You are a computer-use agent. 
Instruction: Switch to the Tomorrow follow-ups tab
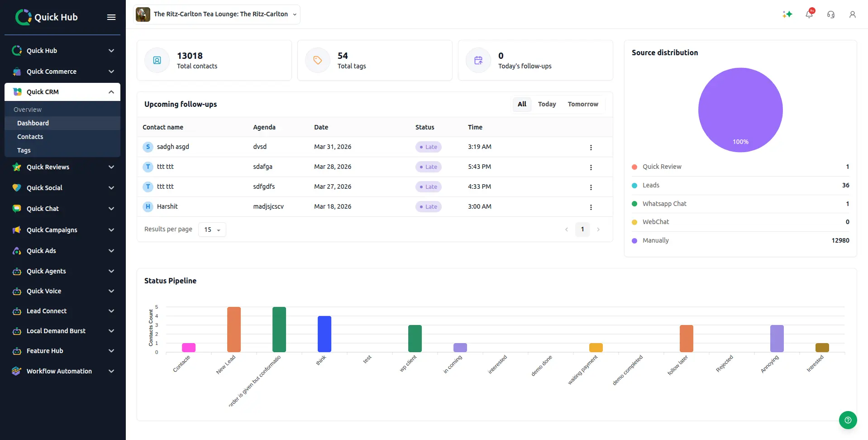pyautogui.click(x=583, y=104)
